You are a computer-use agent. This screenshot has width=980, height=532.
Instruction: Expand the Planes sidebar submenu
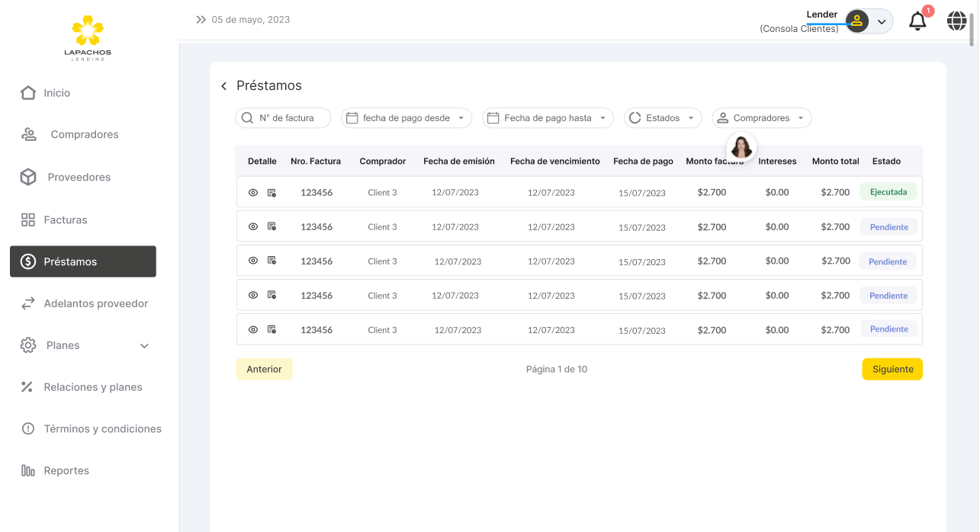click(x=144, y=346)
